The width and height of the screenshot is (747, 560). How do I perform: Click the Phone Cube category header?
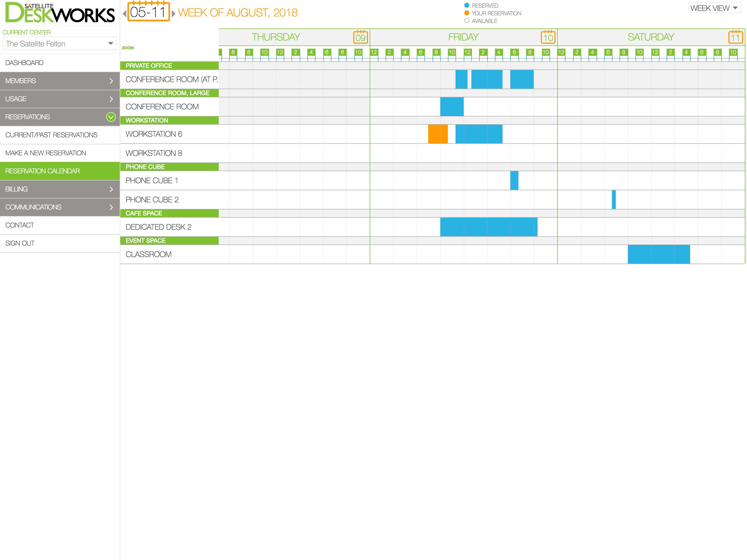point(170,167)
